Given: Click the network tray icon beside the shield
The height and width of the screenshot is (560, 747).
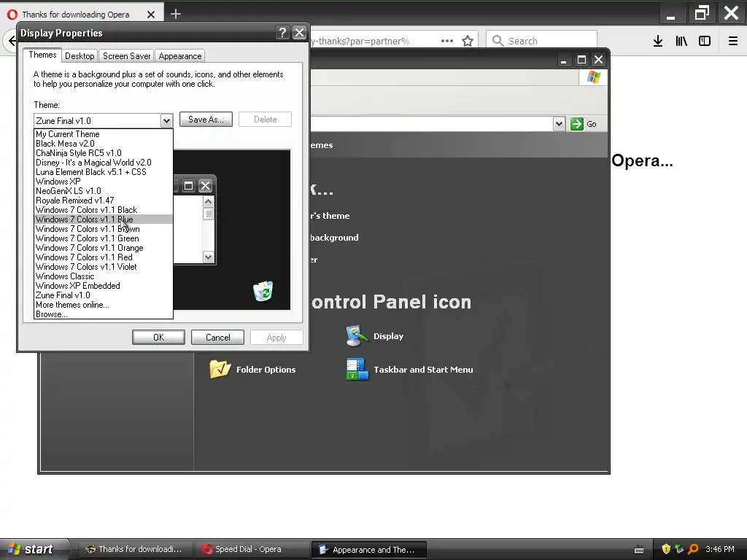Looking at the screenshot, I should pos(679,549).
